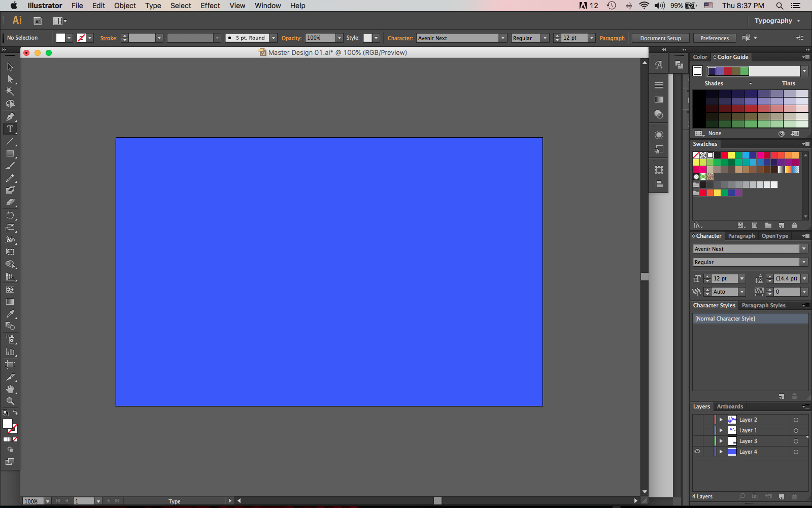Click the Fill color box in toolbar
This screenshot has width=812, height=508.
coord(8,424)
